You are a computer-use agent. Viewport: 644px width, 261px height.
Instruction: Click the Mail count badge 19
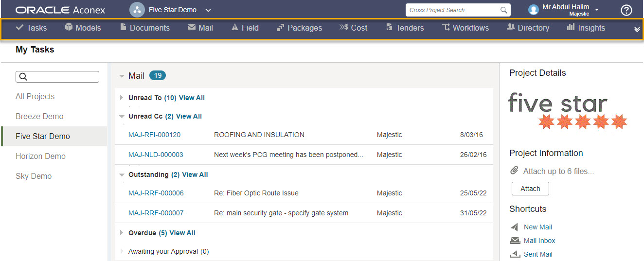click(158, 75)
